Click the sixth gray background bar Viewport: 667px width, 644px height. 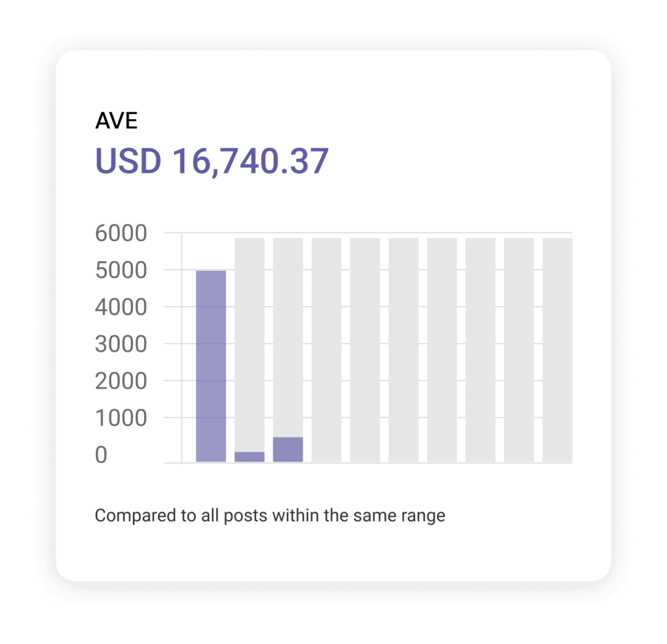tap(403, 350)
